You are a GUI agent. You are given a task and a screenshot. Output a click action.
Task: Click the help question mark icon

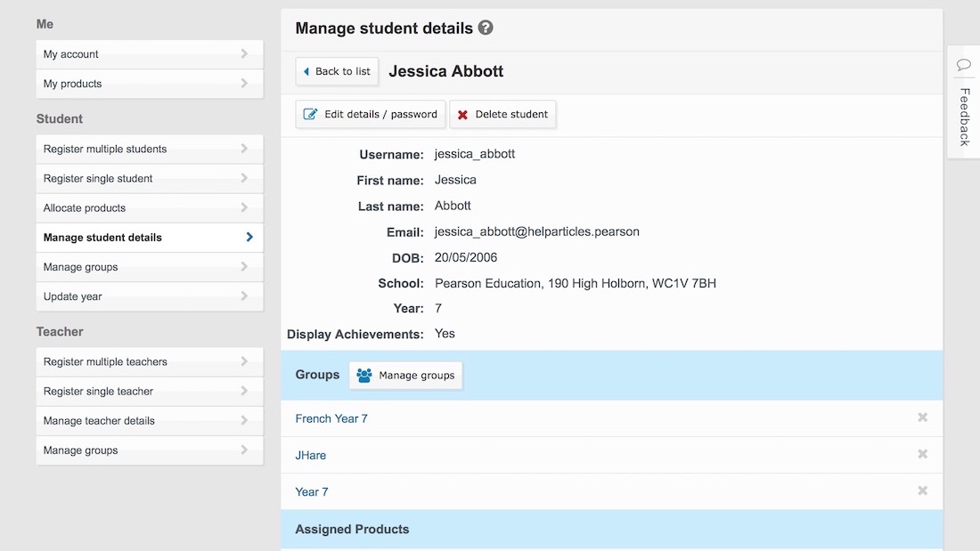[x=486, y=28]
